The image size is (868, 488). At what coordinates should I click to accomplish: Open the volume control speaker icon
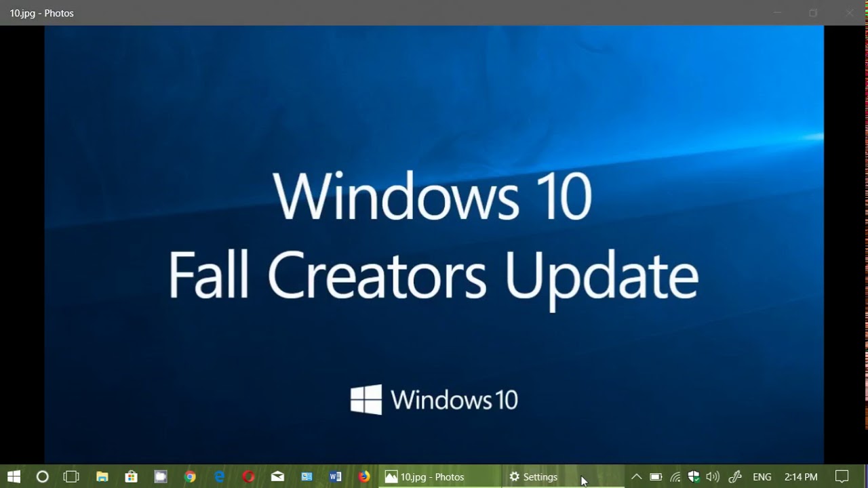click(x=712, y=477)
